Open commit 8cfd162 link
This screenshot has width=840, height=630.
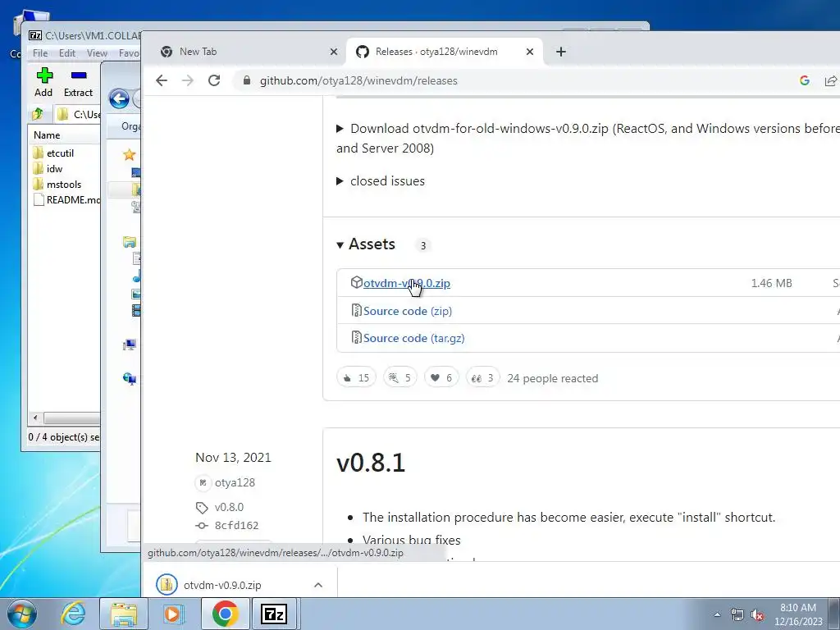point(237,526)
